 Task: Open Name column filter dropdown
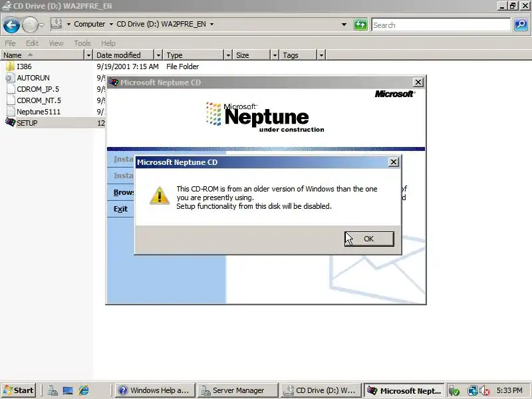[88, 55]
